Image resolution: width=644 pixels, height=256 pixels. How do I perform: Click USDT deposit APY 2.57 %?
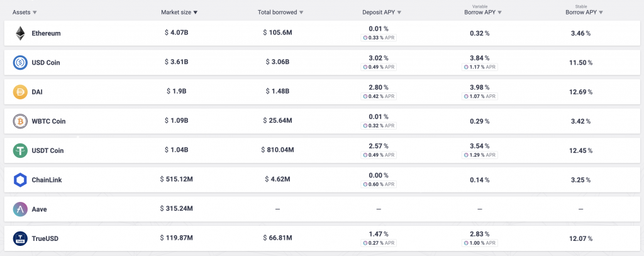378,146
